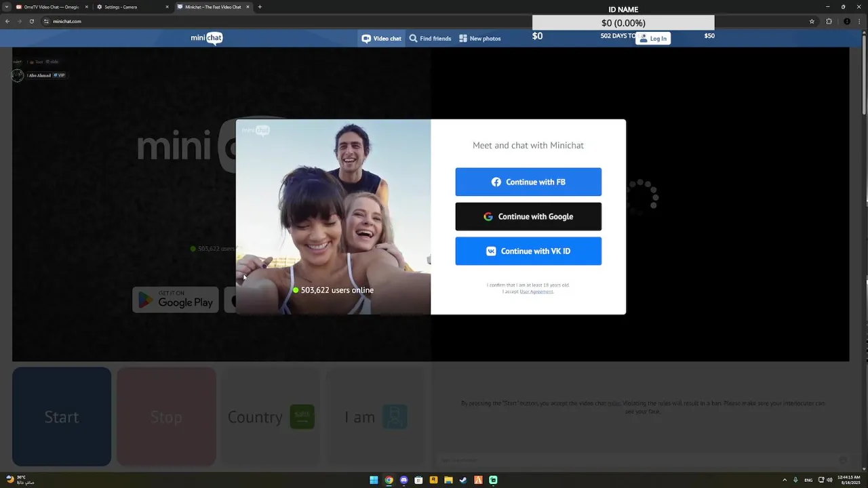Open the orange app icon in the taskbar
This screenshot has width=868, height=488.
[478, 480]
